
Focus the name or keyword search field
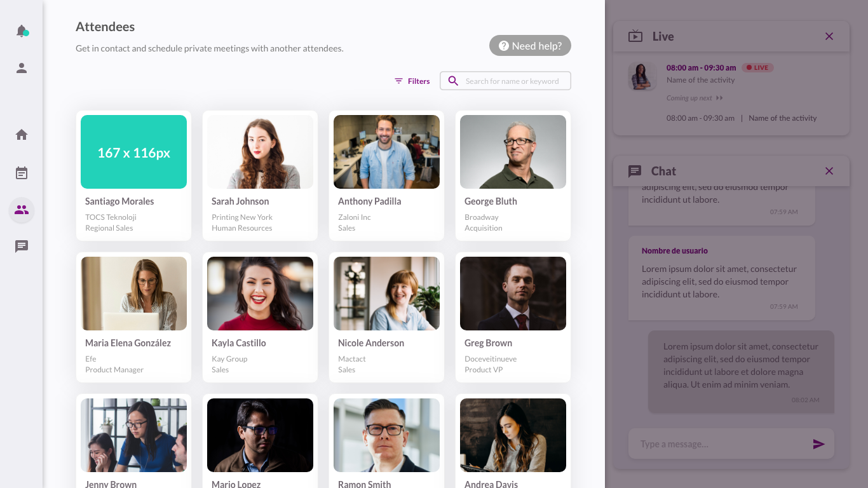coord(515,81)
